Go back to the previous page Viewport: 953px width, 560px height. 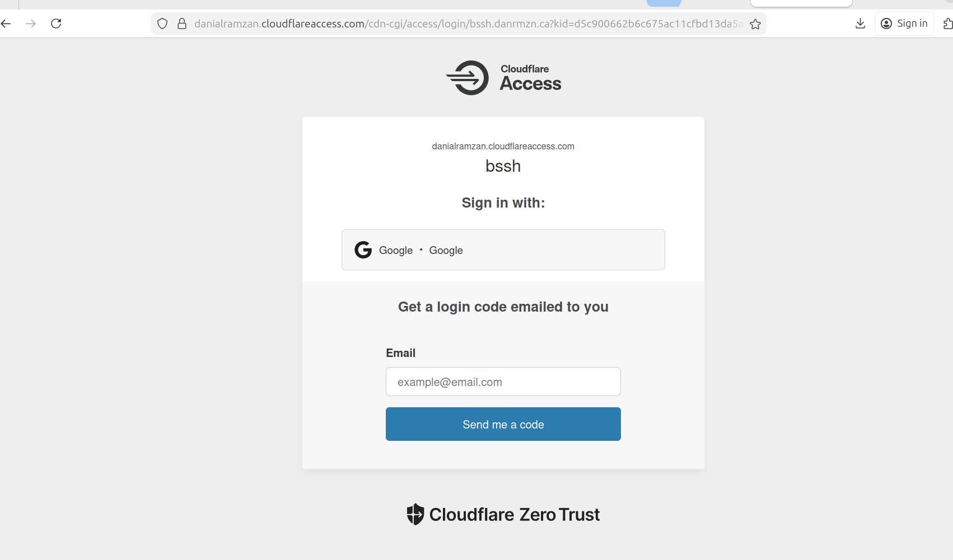6,23
